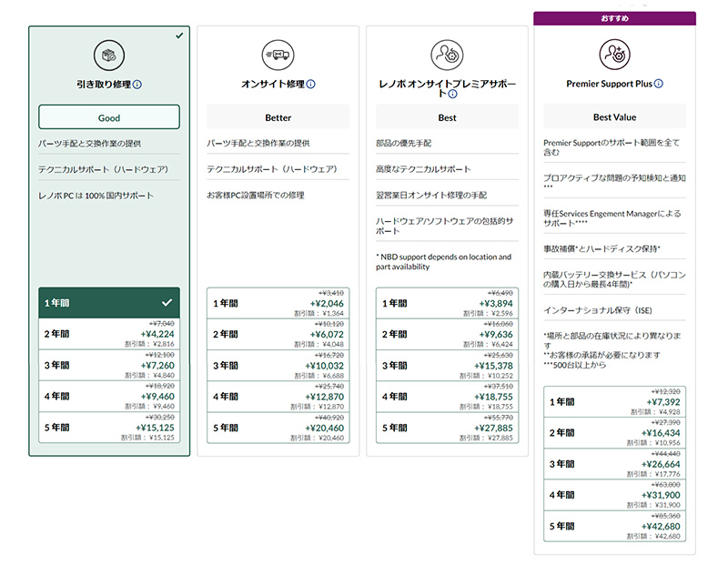Click the Premier Support Plus card title
This screenshot has height=575, width=728.
coord(609,84)
